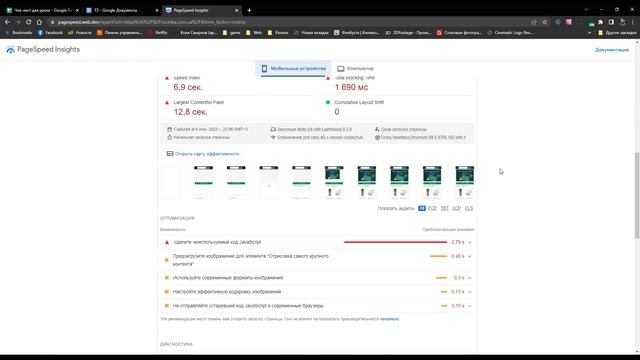Open the last filmstrip screenshot thumbnail
This screenshot has width=640, height=360.
pos(464,182)
